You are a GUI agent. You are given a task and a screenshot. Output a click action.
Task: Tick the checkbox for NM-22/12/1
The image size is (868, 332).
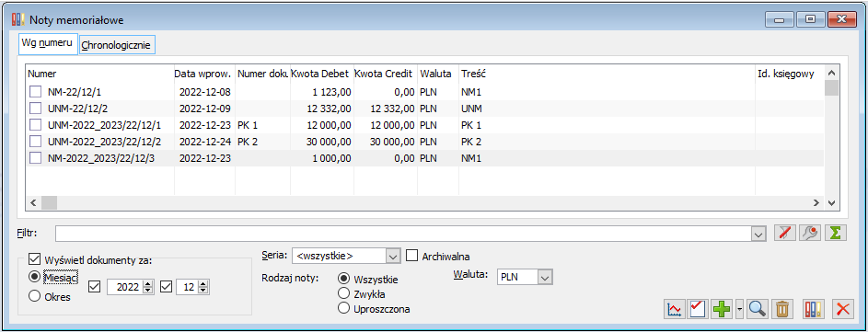point(35,92)
